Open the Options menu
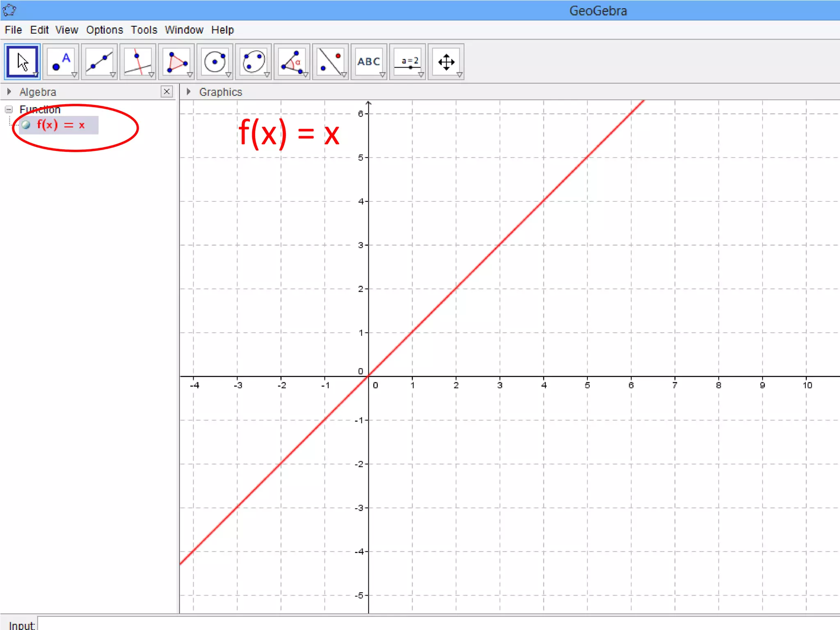The width and height of the screenshot is (840, 630). 104,30
